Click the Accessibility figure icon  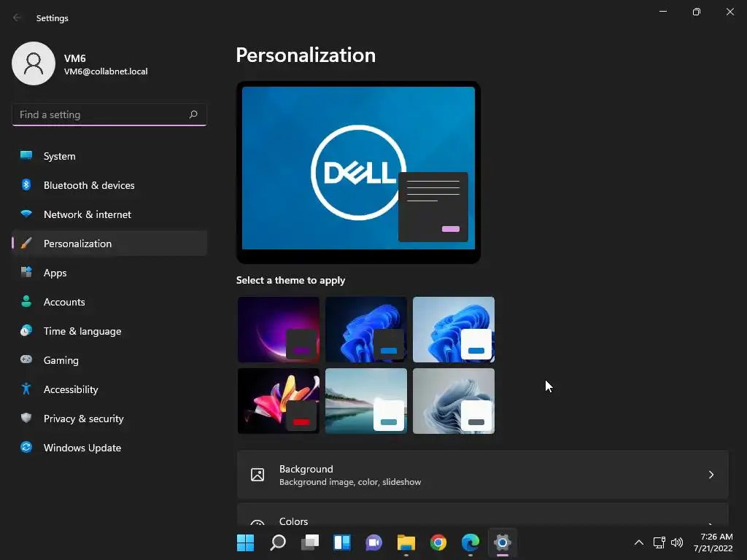coord(26,389)
